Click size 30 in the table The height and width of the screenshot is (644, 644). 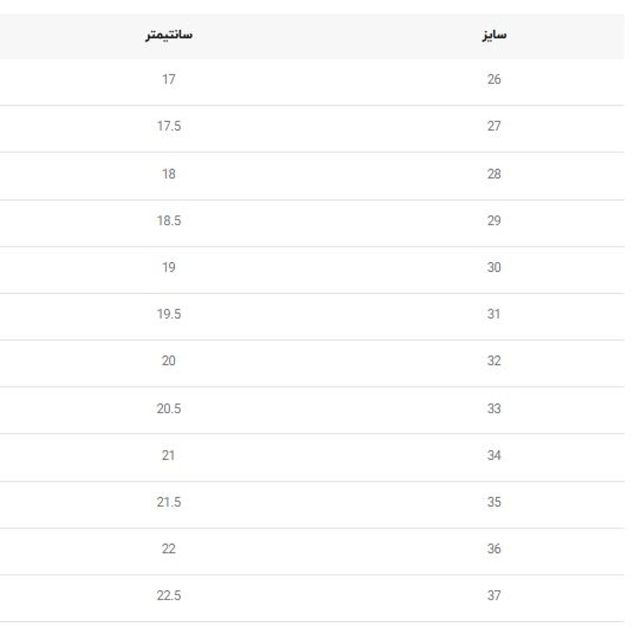[x=494, y=267]
